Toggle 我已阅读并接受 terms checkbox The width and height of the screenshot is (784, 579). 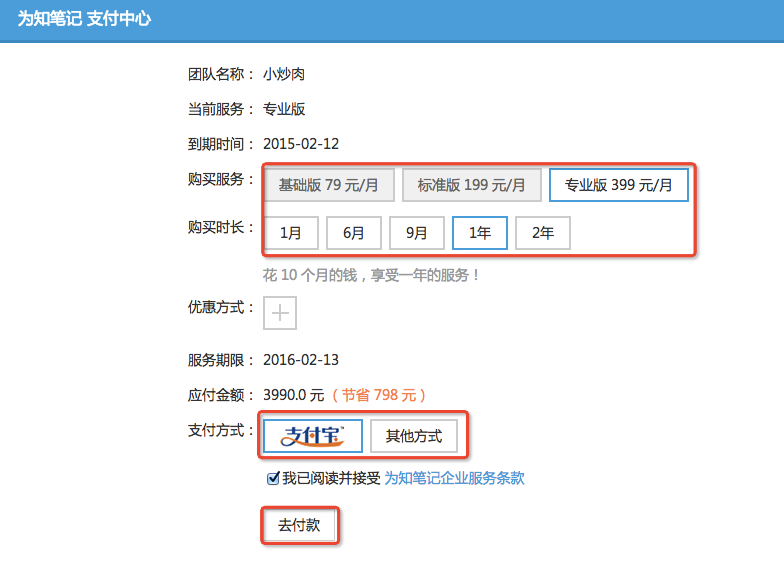(x=273, y=478)
